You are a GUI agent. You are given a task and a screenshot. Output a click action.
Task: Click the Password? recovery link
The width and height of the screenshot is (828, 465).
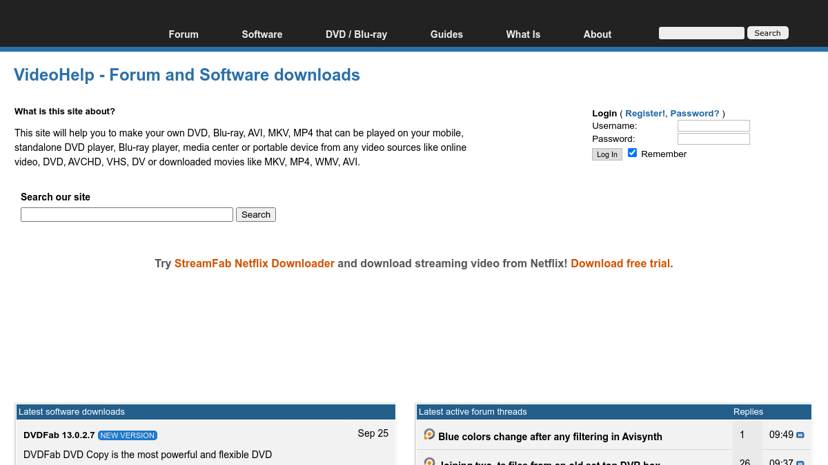[x=694, y=113]
